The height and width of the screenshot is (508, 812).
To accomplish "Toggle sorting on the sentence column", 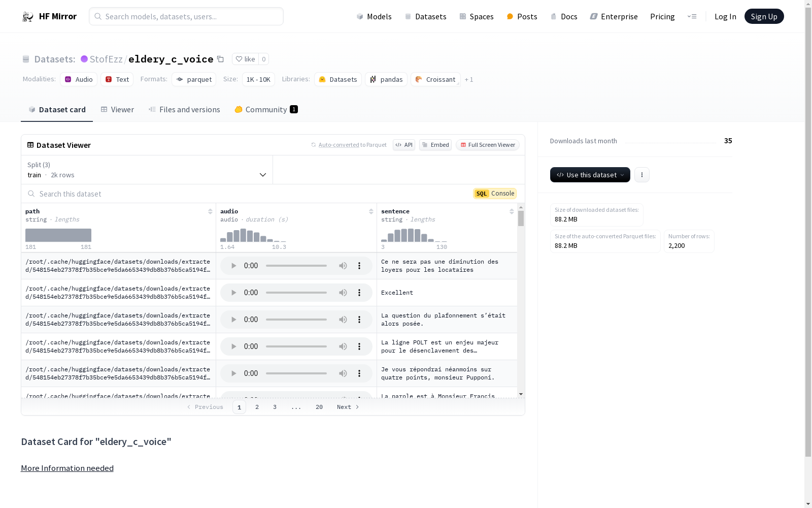I will pos(512,211).
